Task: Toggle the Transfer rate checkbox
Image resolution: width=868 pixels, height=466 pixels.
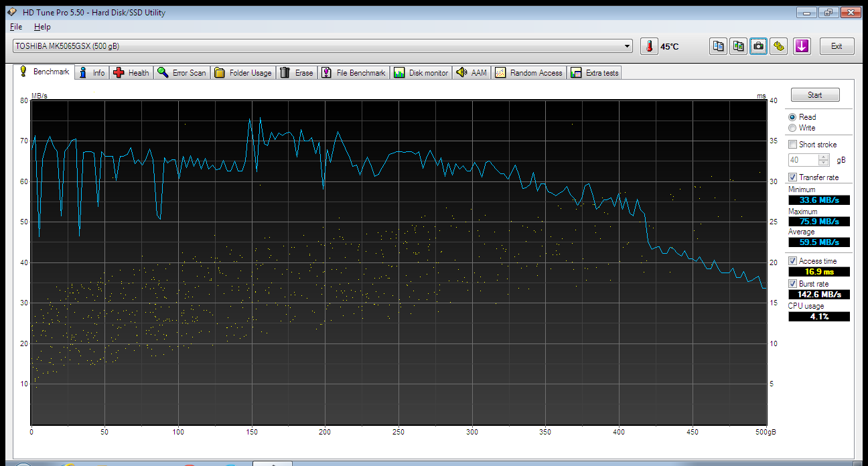Action: pyautogui.click(x=793, y=177)
